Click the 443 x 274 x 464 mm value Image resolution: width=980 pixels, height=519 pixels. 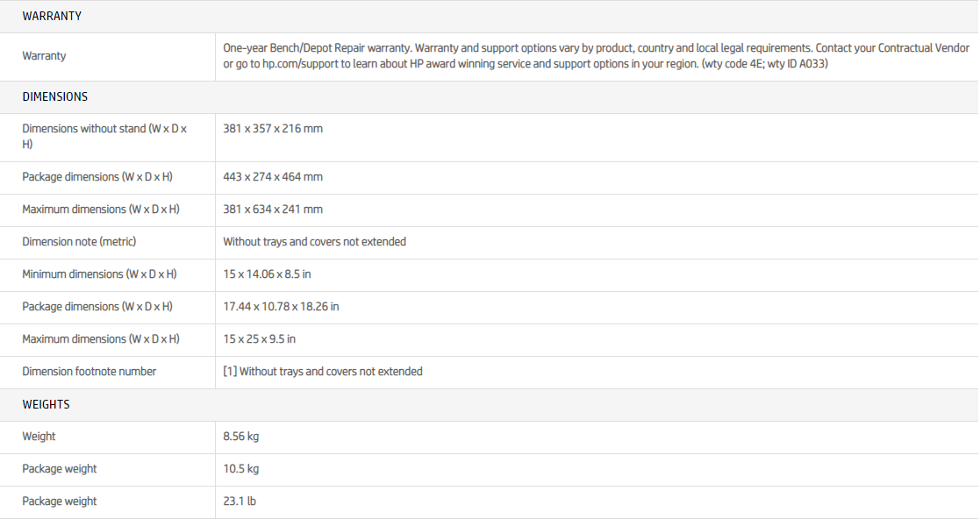click(x=273, y=177)
